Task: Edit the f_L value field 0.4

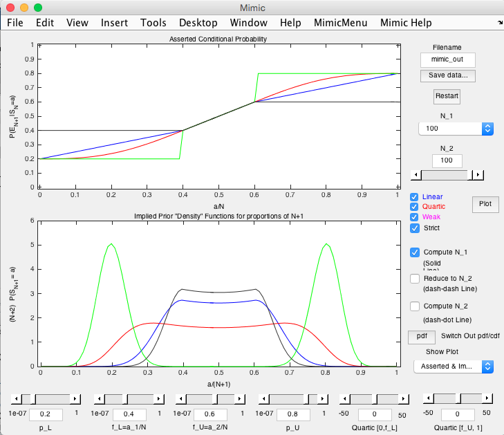Action: click(x=129, y=414)
